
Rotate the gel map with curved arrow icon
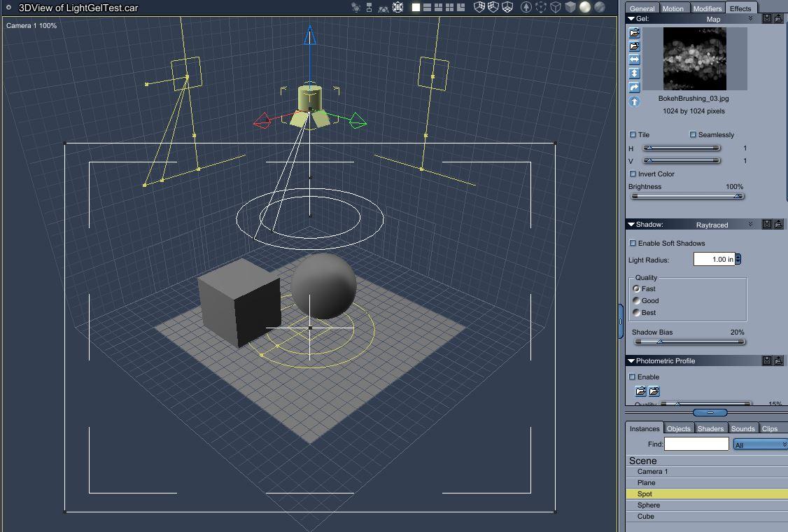point(634,87)
